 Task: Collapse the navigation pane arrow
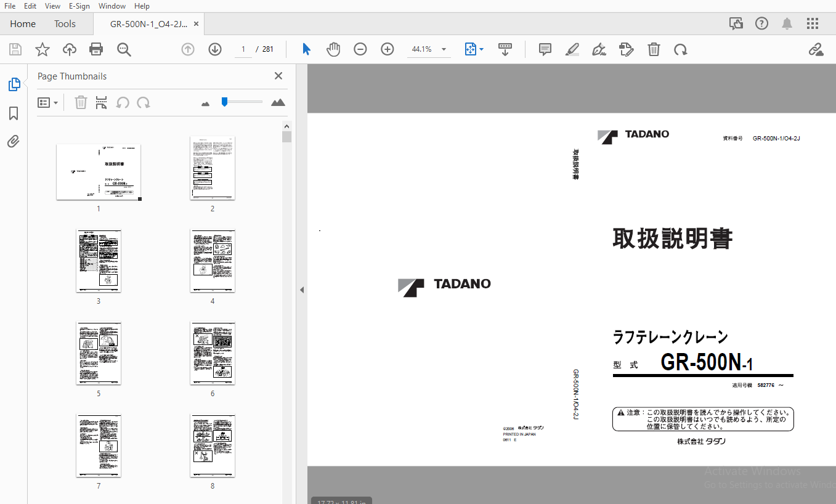click(x=302, y=290)
